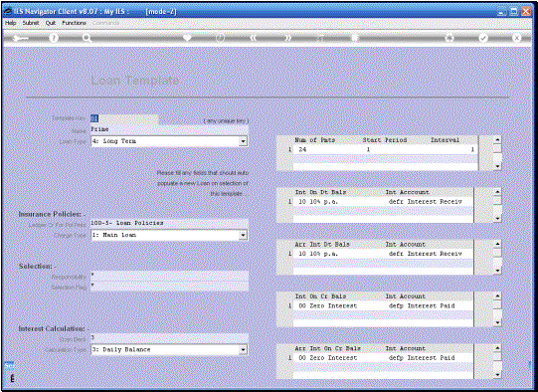Click the faded icon left of the checkmark

(x=449, y=38)
